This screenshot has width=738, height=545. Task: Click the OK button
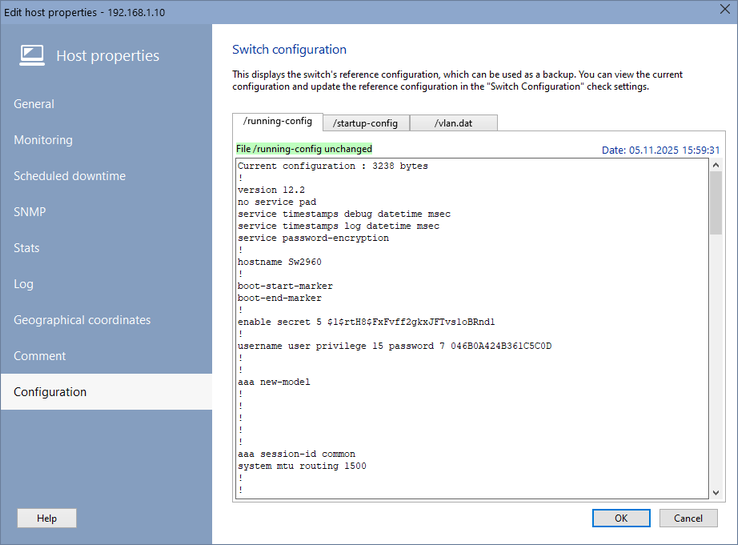click(x=621, y=518)
